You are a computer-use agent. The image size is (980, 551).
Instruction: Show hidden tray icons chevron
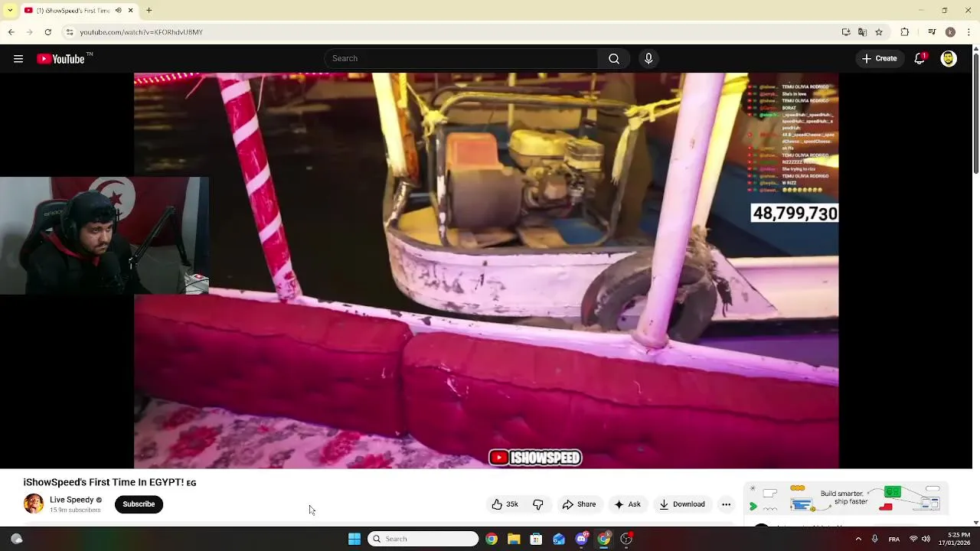pyautogui.click(x=858, y=539)
